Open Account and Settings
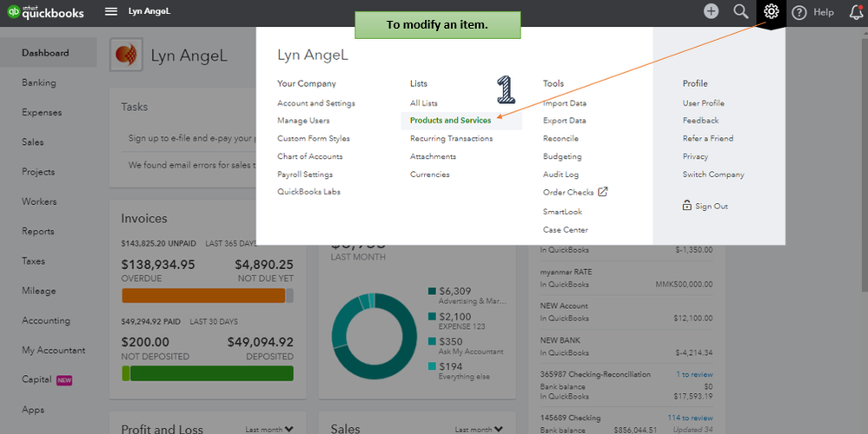Screen dimensions: 868x434 [x=315, y=103]
